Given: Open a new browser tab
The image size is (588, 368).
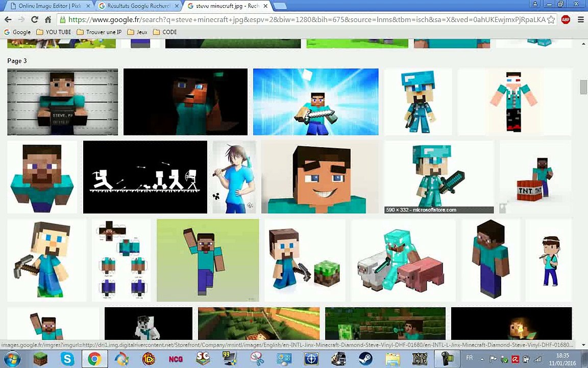Looking at the screenshot, I should [x=280, y=6].
